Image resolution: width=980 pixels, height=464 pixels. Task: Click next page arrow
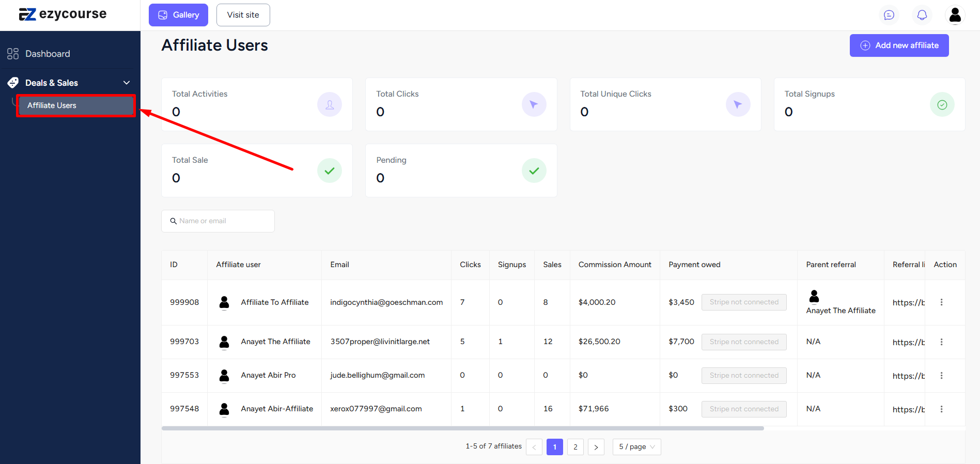596,447
